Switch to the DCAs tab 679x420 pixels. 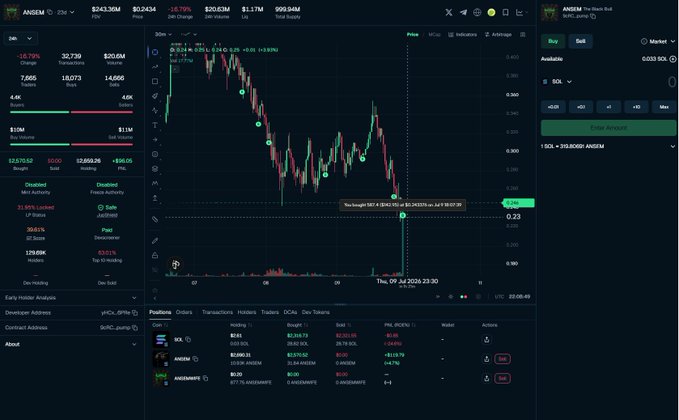(x=290, y=312)
